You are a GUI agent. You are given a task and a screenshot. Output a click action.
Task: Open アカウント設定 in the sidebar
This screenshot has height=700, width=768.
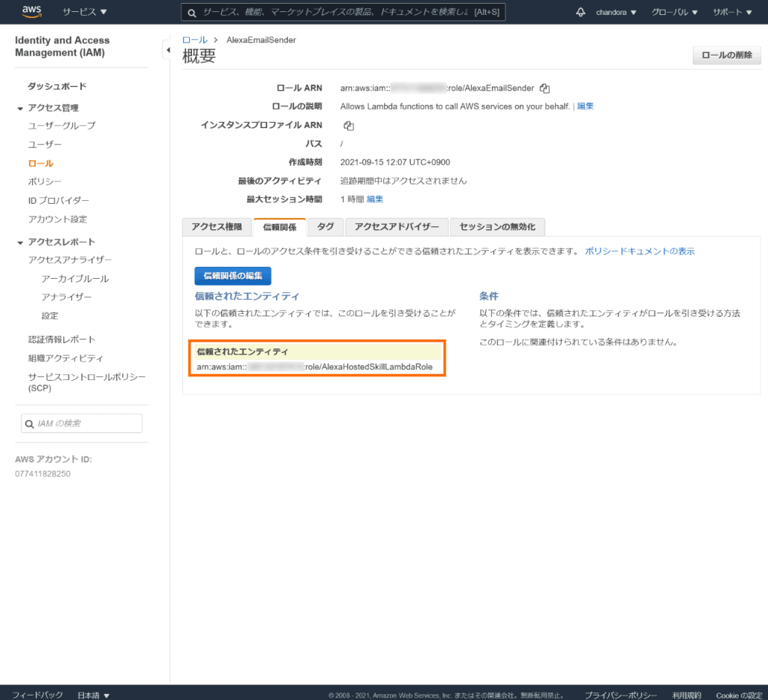(58, 220)
